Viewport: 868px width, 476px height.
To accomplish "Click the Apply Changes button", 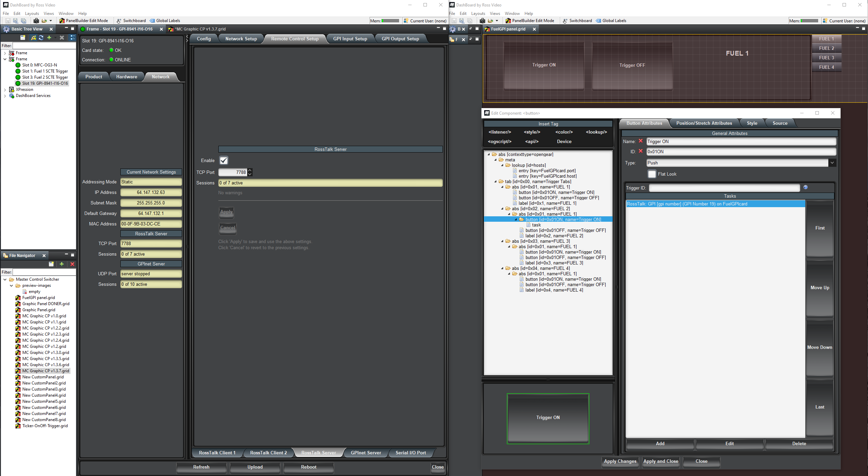I will pos(620,461).
